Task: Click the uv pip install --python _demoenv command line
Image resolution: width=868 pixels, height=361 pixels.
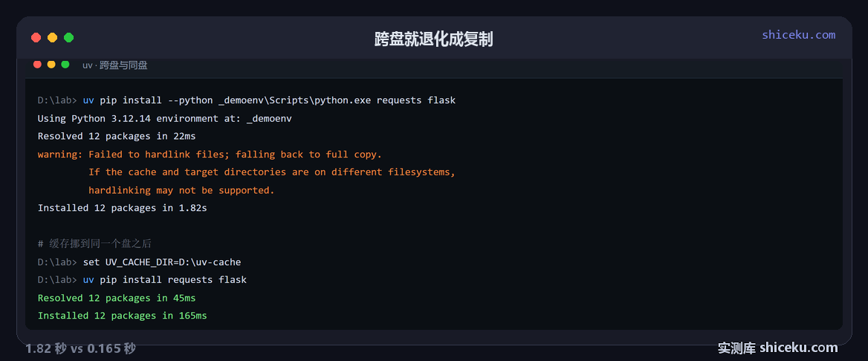Action: [x=246, y=101]
